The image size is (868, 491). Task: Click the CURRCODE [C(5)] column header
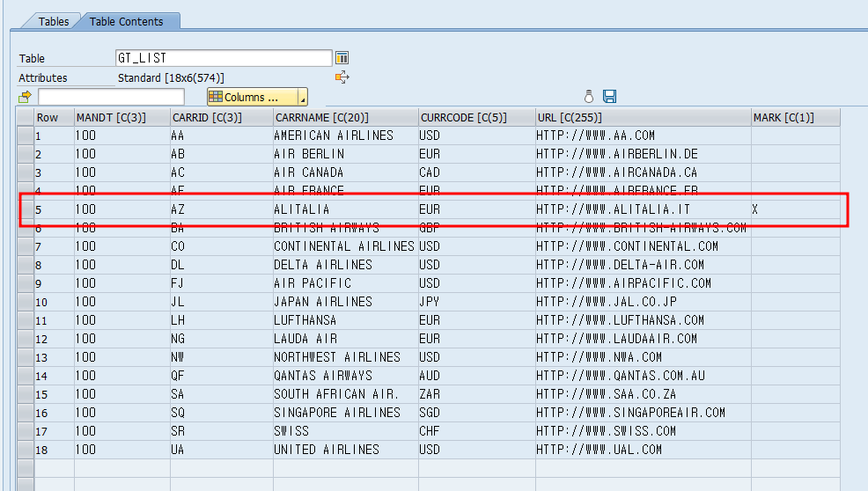pyautogui.click(x=477, y=117)
